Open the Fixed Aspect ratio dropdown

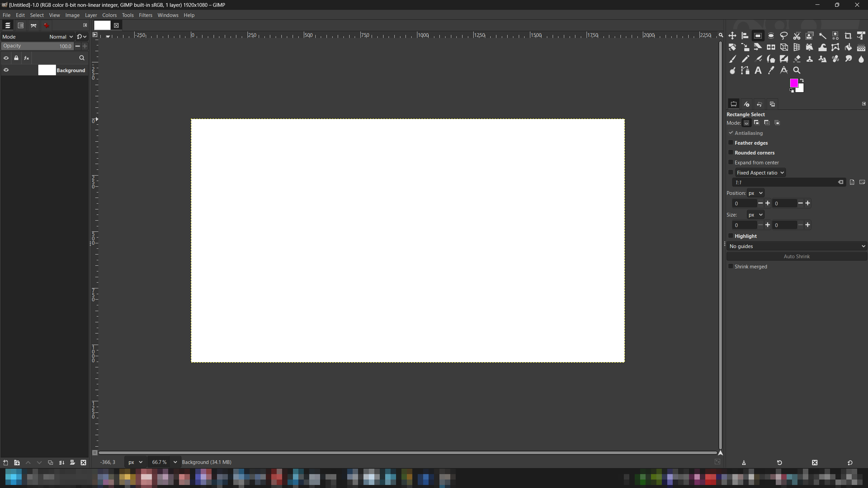[x=760, y=172]
